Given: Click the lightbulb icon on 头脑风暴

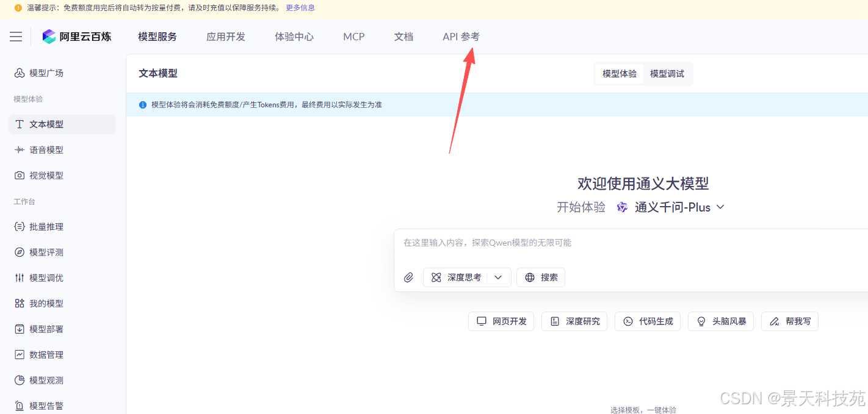Looking at the screenshot, I should coord(701,321).
